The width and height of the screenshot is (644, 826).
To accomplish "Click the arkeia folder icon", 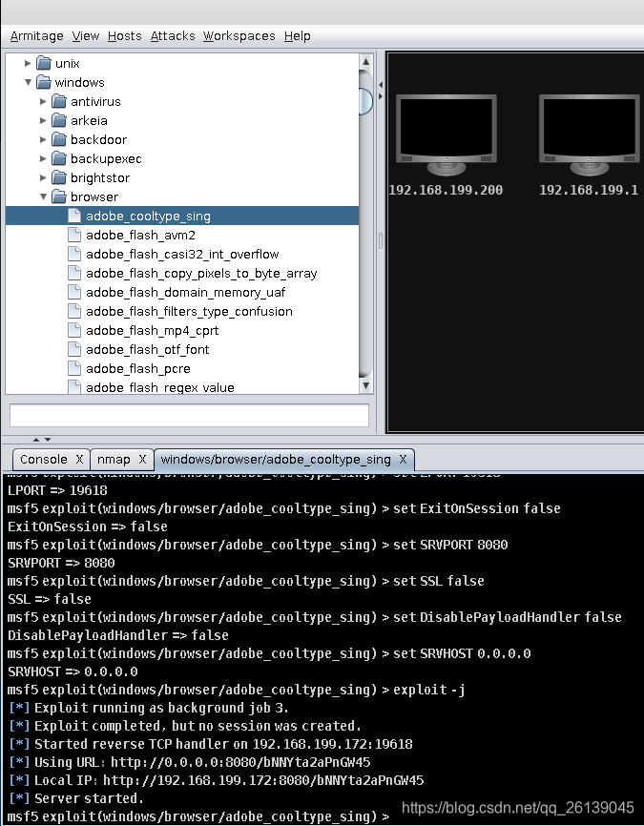I will (59, 120).
